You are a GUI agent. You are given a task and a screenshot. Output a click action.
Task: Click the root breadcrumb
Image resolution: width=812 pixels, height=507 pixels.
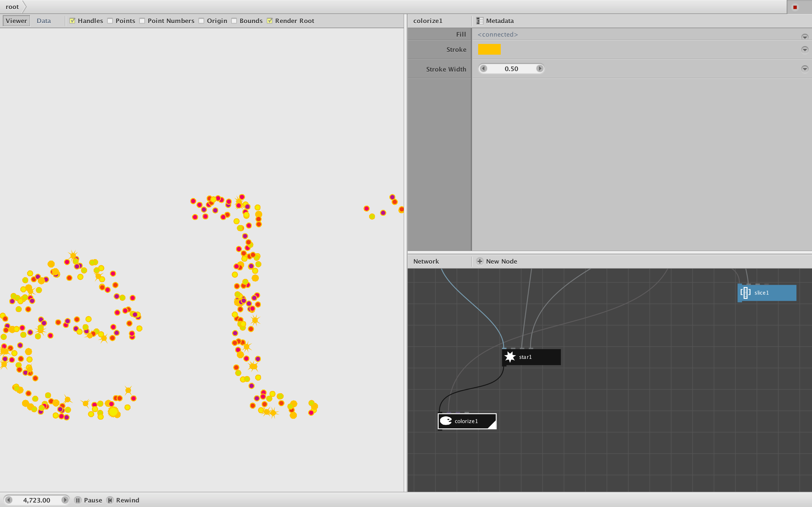coord(12,7)
